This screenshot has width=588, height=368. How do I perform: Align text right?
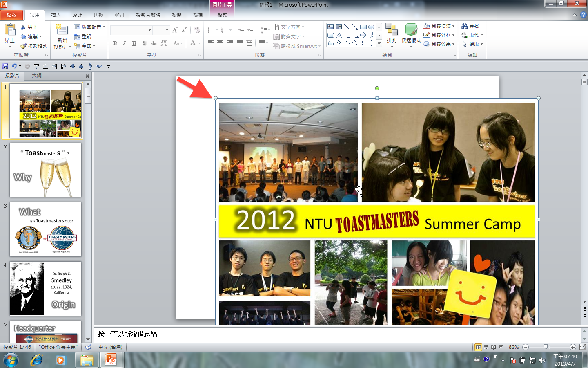click(230, 43)
